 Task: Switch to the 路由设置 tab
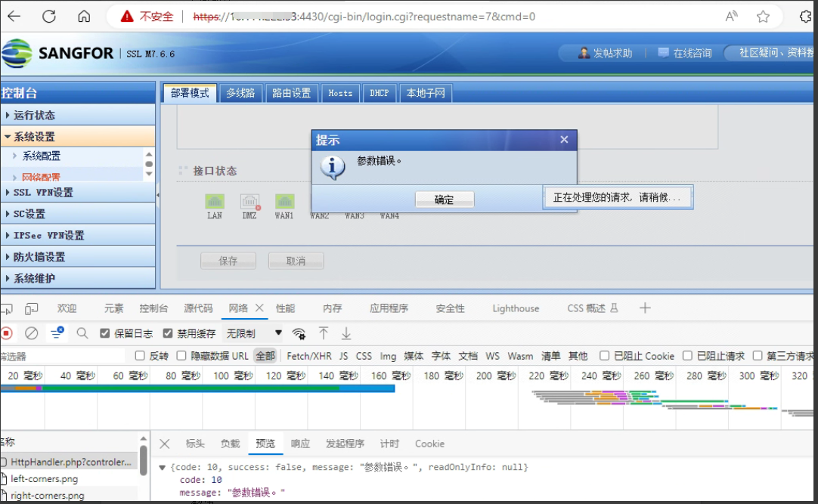tap(291, 94)
